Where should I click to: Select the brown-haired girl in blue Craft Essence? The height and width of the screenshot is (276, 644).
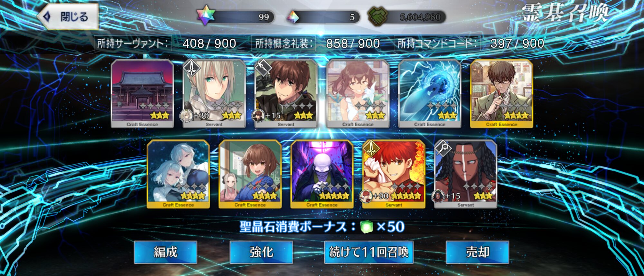(250, 174)
